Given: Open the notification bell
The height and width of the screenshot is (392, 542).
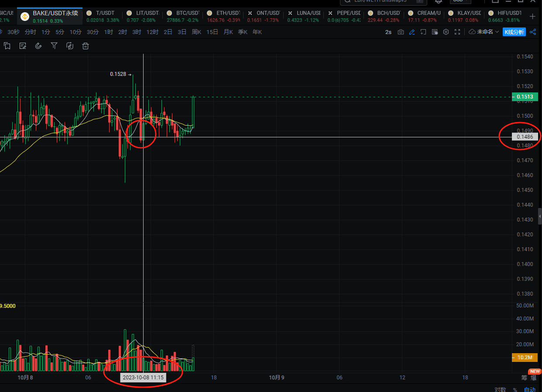Looking at the screenshot, I should (438, 2).
